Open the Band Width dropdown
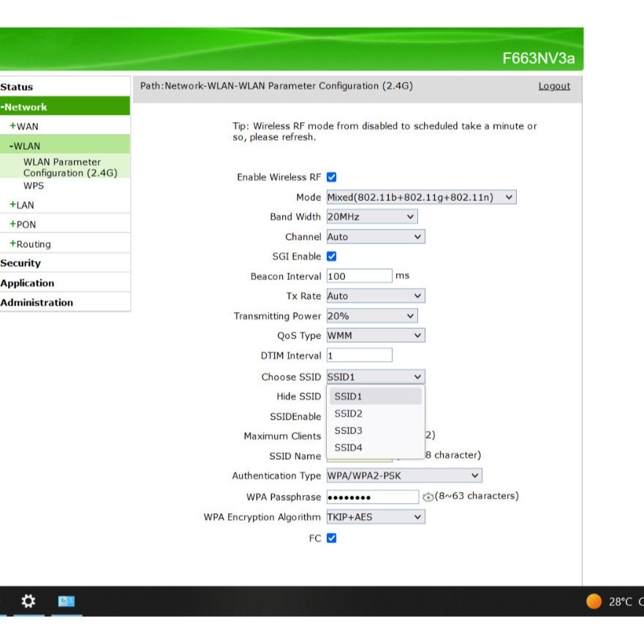The height and width of the screenshot is (644, 644). (371, 217)
